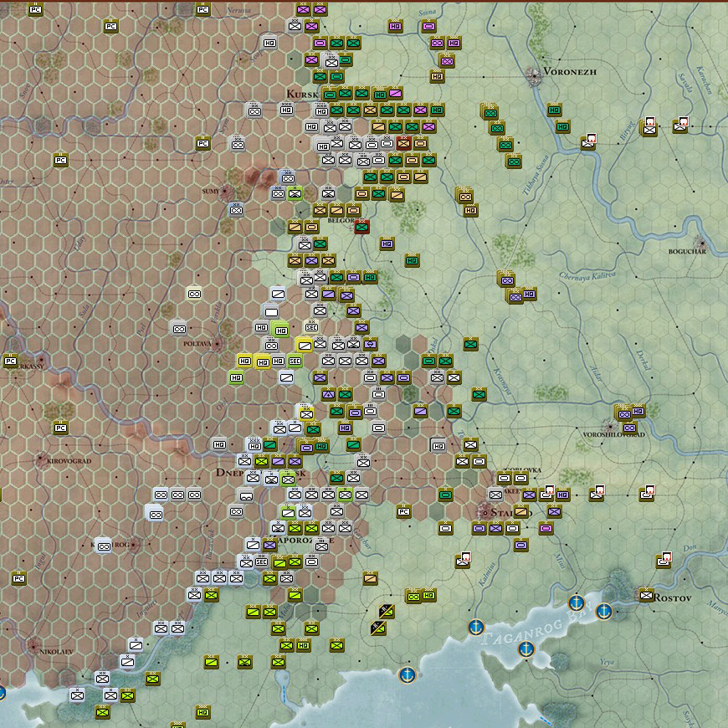The image size is (728, 728).
Task: Click the dark red armor counter beside Belgorod
Action: click(x=361, y=227)
